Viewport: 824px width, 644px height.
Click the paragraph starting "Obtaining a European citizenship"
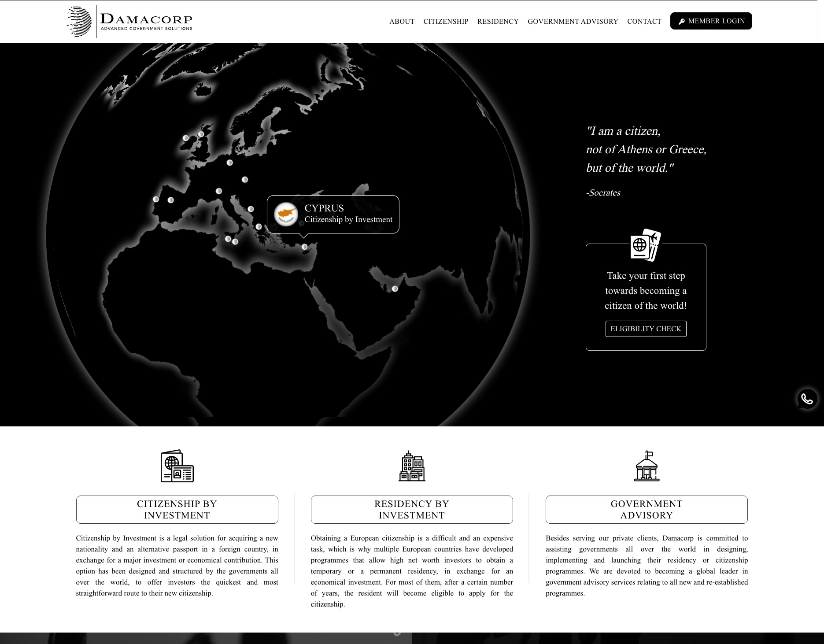click(x=412, y=571)
